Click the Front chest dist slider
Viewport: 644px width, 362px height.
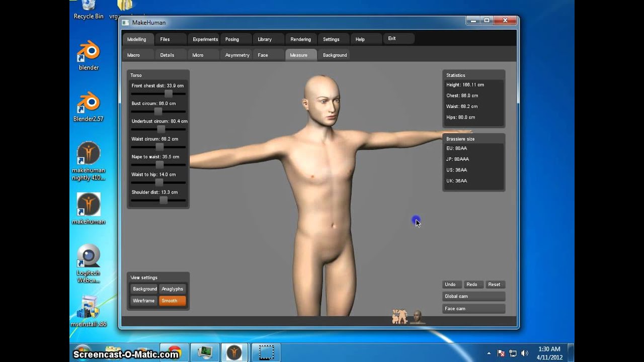(x=158, y=94)
